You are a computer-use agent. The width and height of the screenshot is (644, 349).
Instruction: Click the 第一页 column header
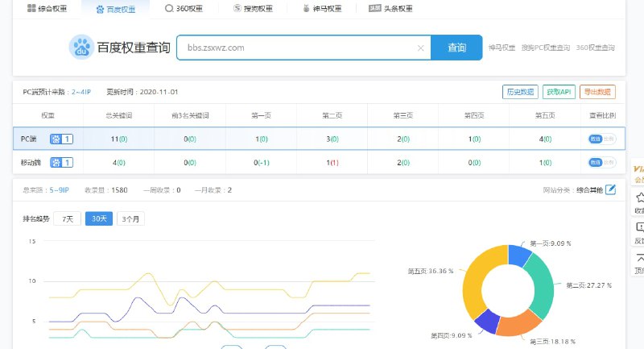tap(261, 115)
